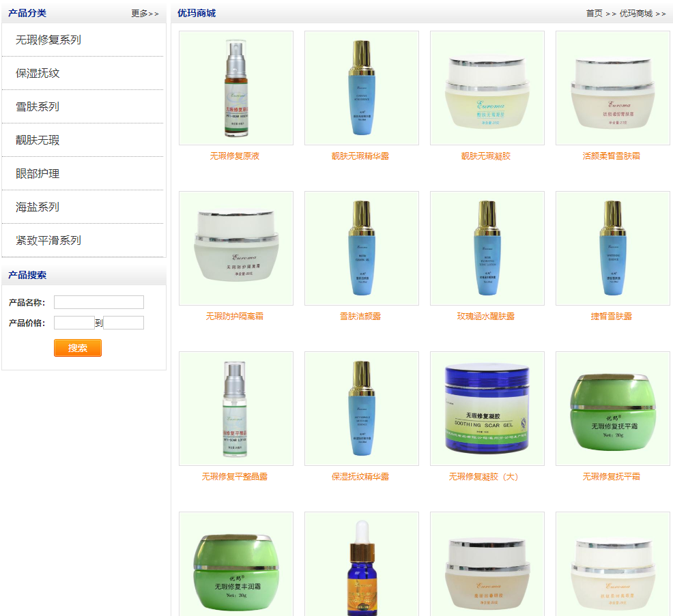Image resolution: width=673 pixels, height=616 pixels.
Task: Open the 雪肤洁颜露 product image
Action: [362, 248]
